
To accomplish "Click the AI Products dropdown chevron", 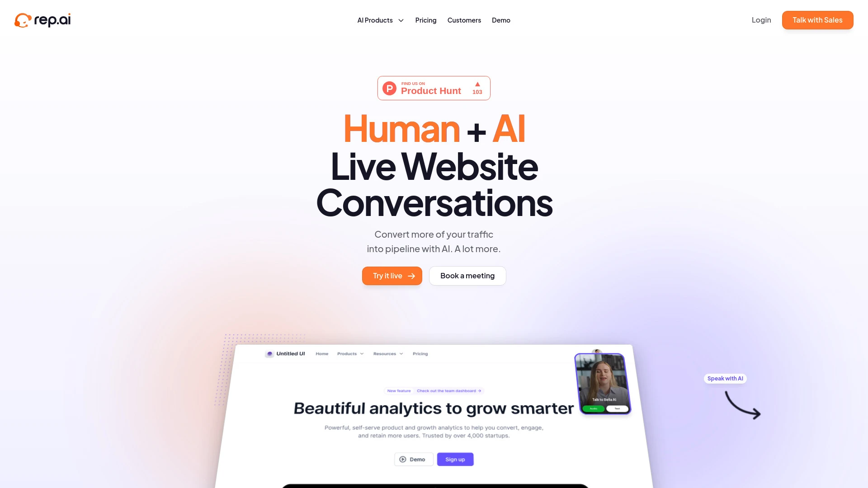I will (x=401, y=20).
